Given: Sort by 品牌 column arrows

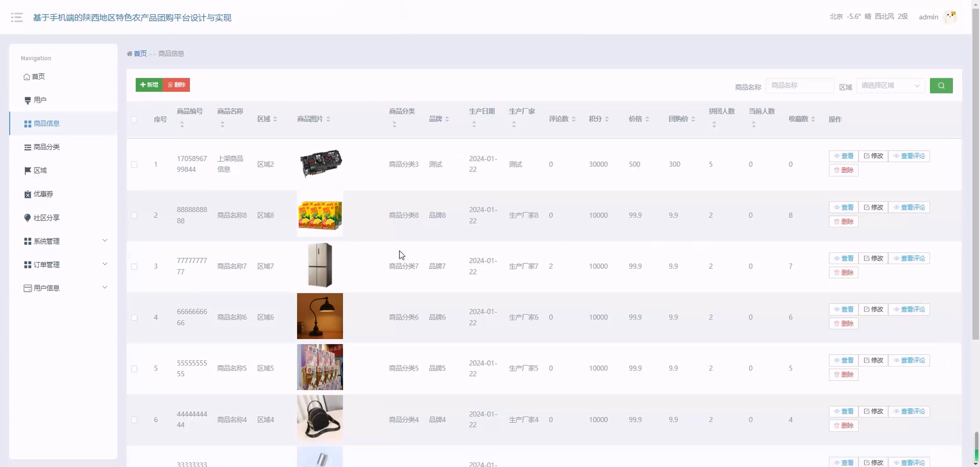Looking at the screenshot, I should [447, 119].
